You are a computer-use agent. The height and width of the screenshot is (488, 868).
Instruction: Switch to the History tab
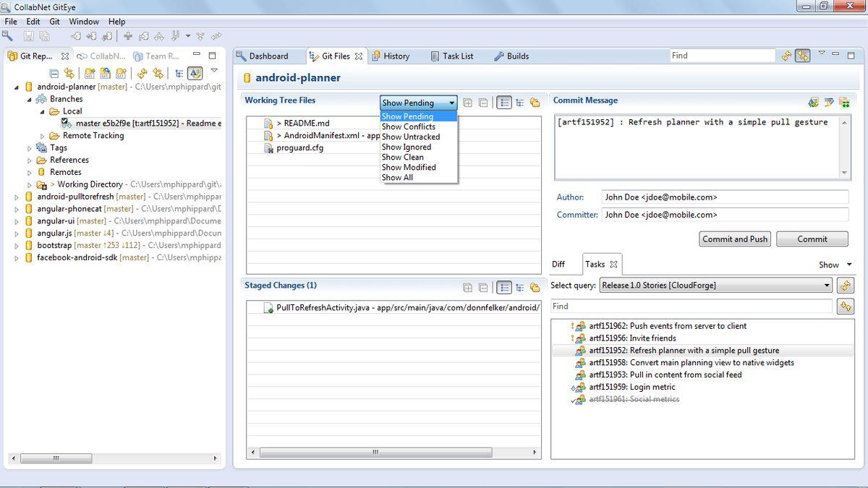(391, 56)
